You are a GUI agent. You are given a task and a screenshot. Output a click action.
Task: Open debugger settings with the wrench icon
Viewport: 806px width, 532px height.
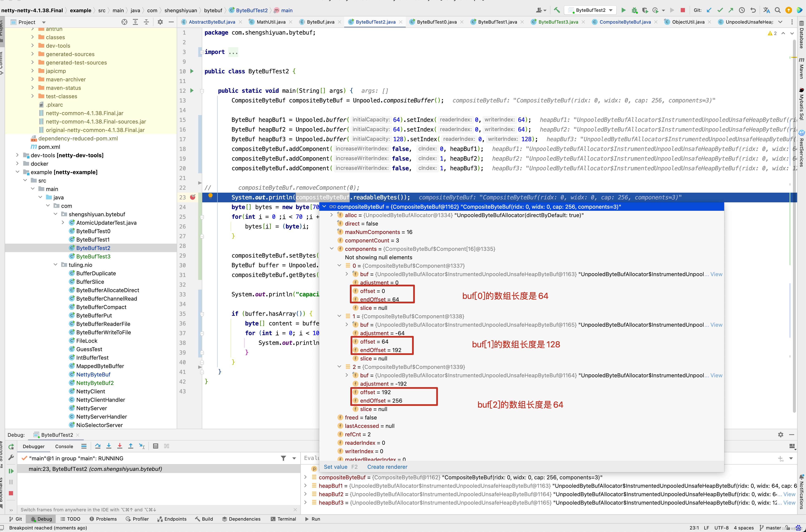(x=11, y=458)
